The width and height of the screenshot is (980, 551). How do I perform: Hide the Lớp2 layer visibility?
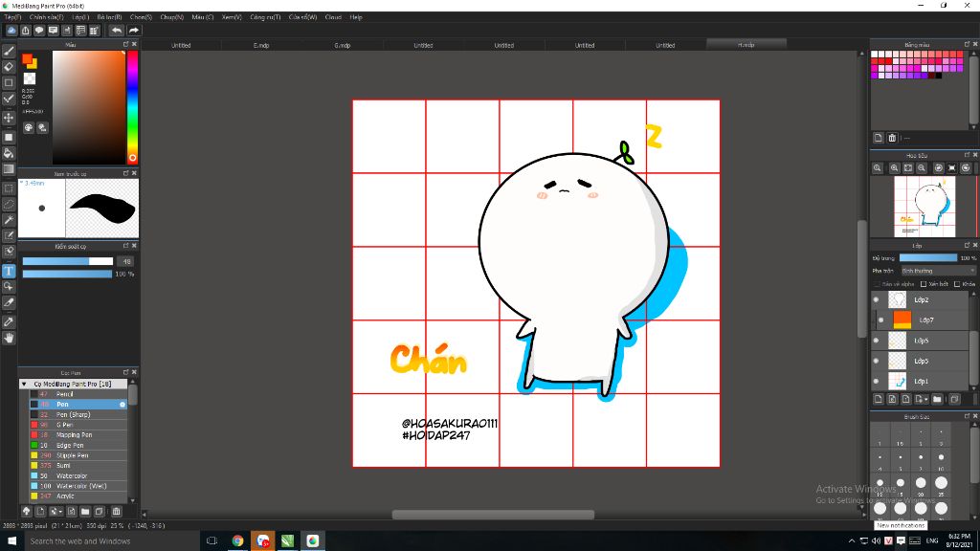(876, 300)
